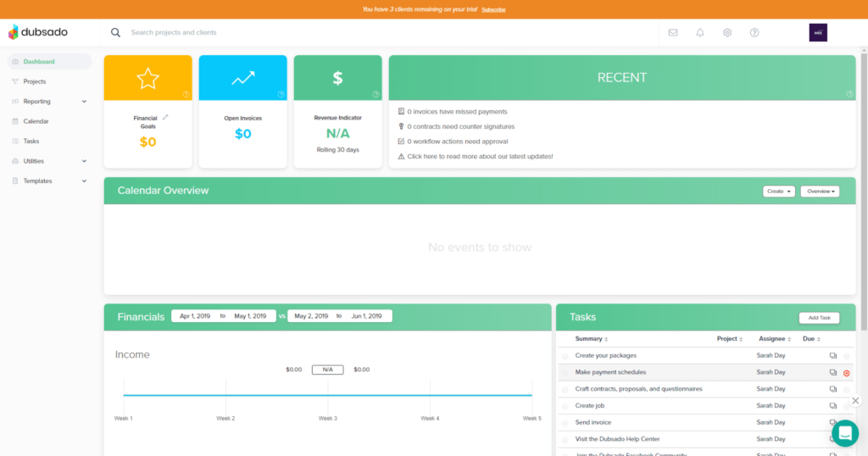Click the search projects and clients field
Image resolution: width=868 pixels, height=456 pixels.
pyautogui.click(x=254, y=32)
